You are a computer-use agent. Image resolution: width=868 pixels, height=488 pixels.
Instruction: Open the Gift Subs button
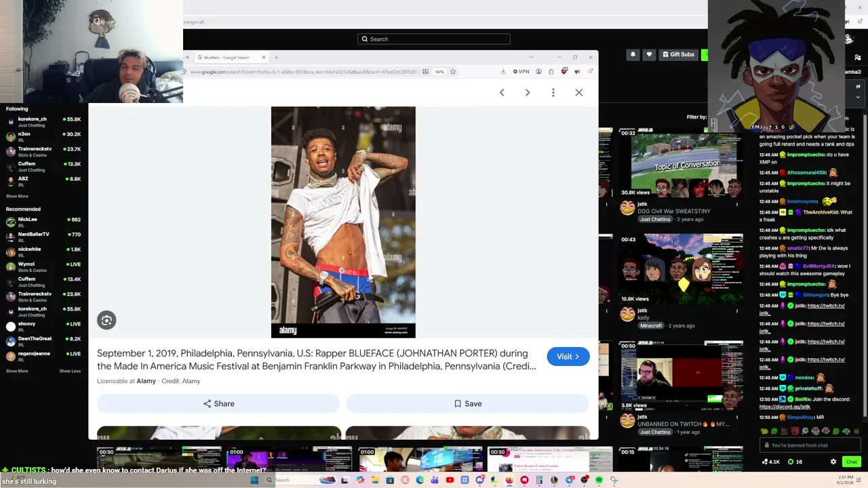pos(677,54)
